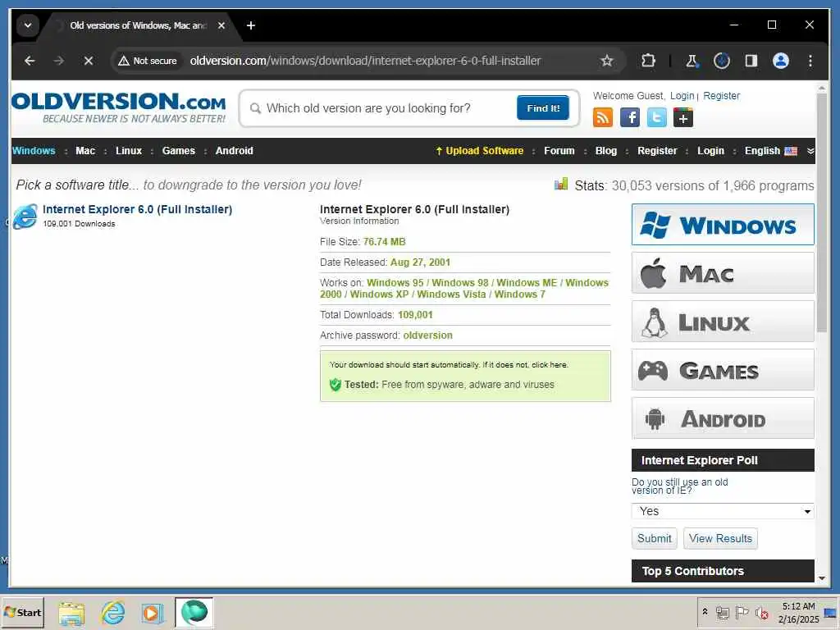
Task: Bookmark this page with the star icon
Action: coord(606,61)
